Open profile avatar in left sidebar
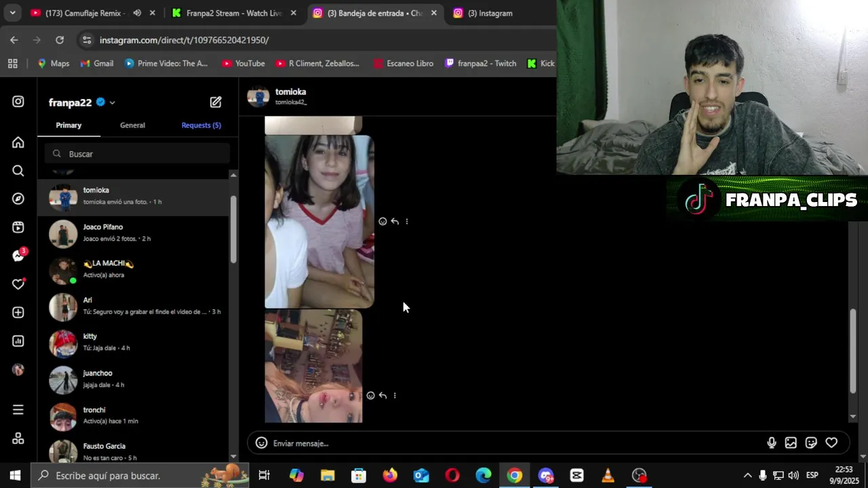The image size is (868, 488). pyautogui.click(x=18, y=369)
